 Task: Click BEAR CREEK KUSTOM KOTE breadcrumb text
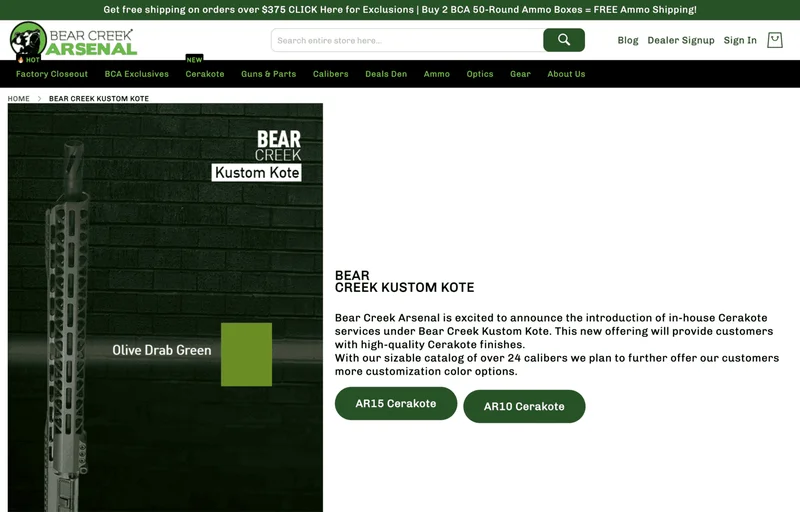99,98
